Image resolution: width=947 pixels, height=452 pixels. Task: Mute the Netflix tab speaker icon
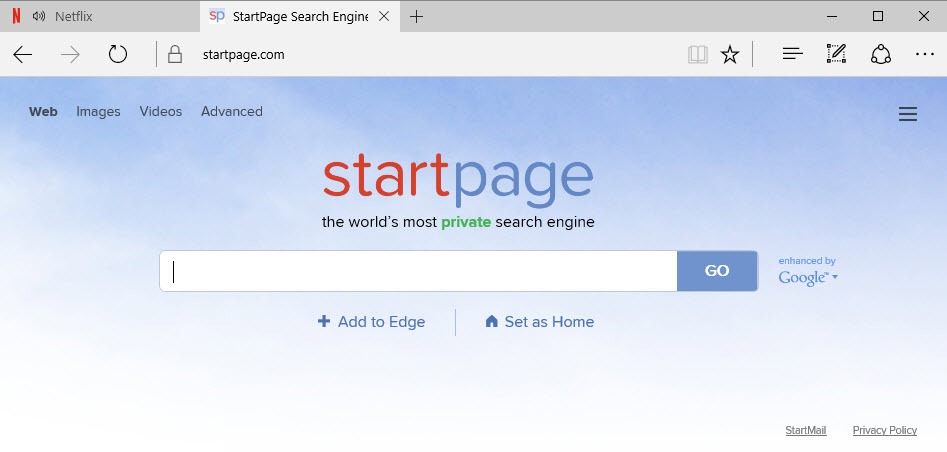[39, 16]
